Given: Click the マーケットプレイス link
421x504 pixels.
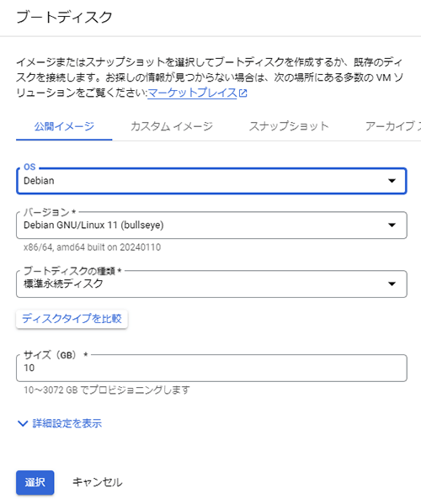Looking at the screenshot, I should pyautogui.click(x=192, y=93).
